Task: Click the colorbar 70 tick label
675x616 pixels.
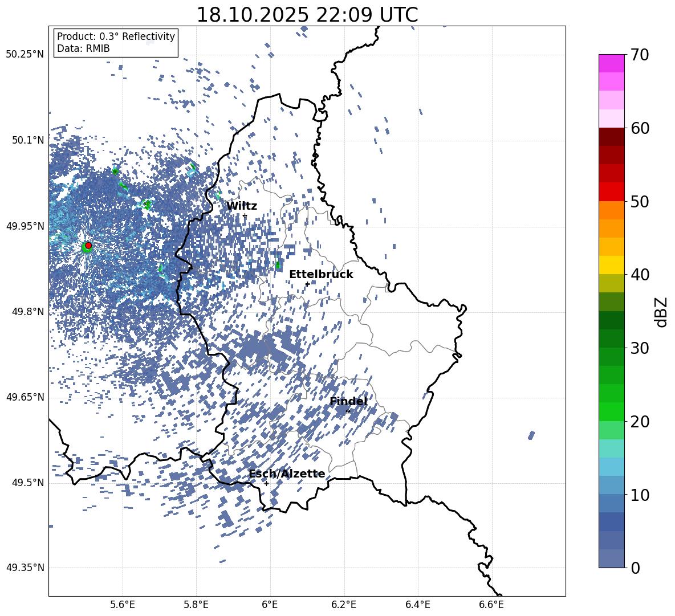Action: [640, 55]
